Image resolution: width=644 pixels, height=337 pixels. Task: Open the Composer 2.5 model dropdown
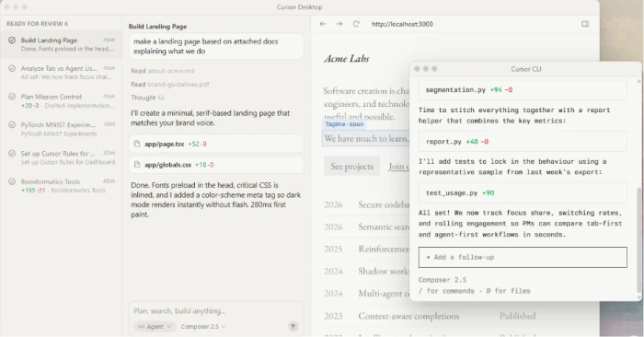coord(203,326)
